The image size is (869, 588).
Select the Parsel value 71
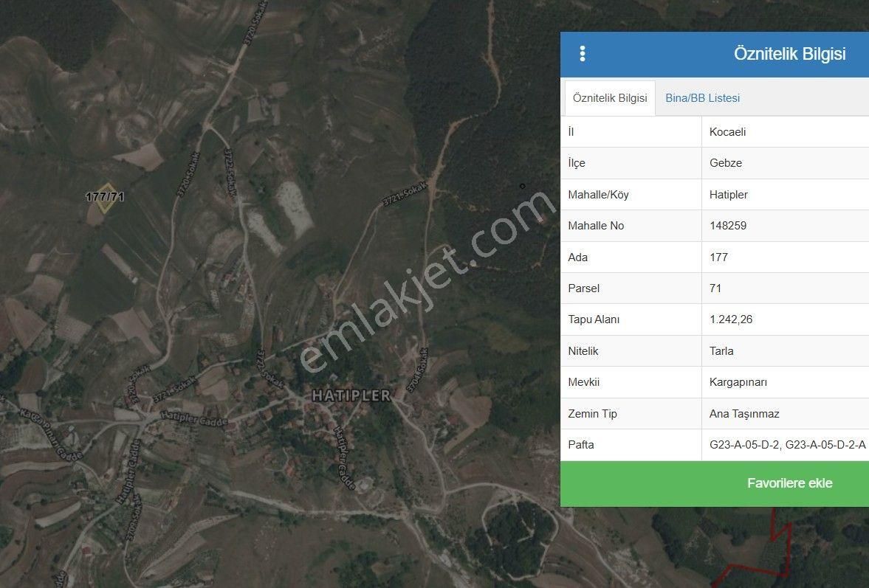click(715, 288)
